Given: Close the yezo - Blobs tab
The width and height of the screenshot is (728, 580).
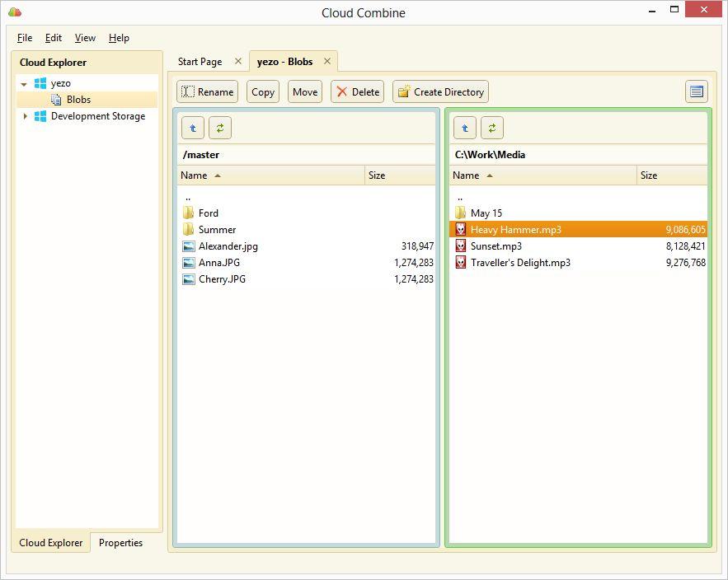Looking at the screenshot, I should point(327,61).
